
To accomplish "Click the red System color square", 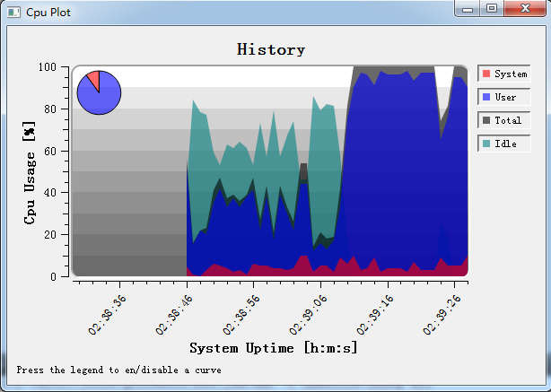I will 486,74.
